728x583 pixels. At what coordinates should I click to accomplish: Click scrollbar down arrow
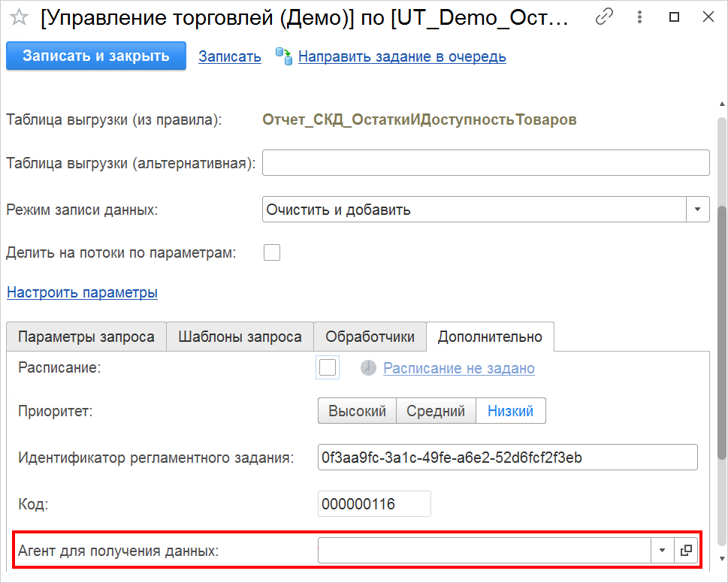pos(722,558)
